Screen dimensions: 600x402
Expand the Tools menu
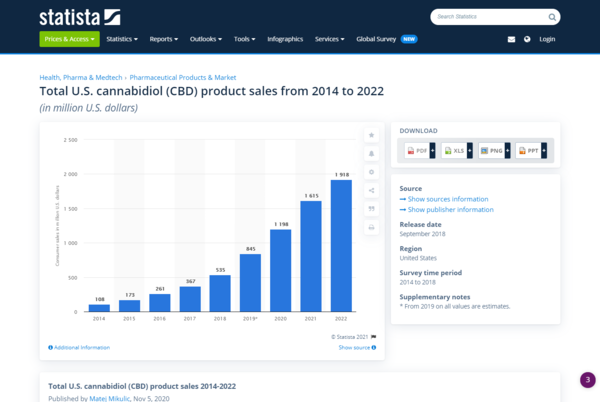245,39
